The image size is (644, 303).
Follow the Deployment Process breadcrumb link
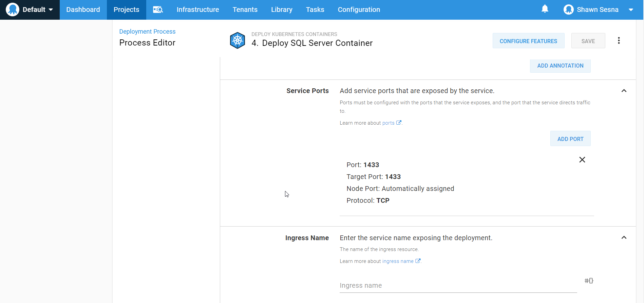147,32
